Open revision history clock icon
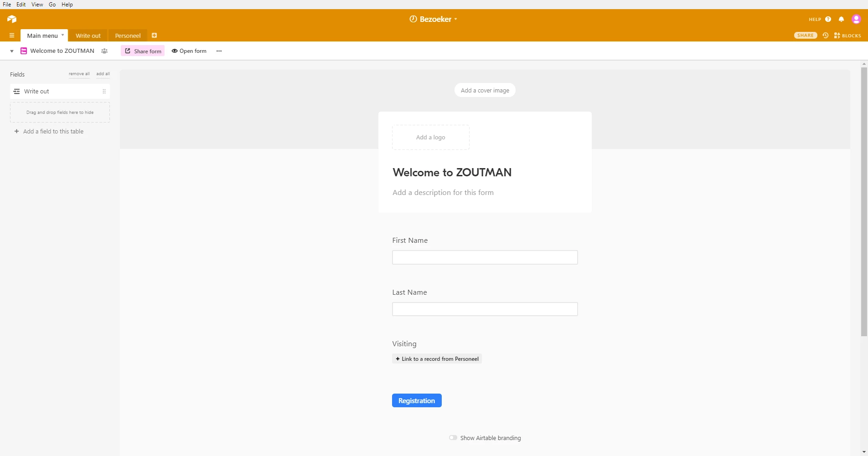The image size is (868, 456). click(826, 36)
